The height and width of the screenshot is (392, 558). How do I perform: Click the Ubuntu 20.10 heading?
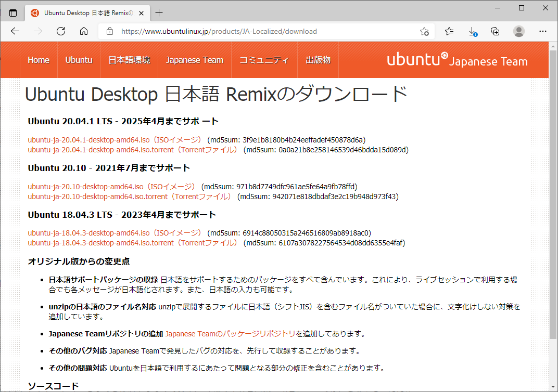(109, 168)
